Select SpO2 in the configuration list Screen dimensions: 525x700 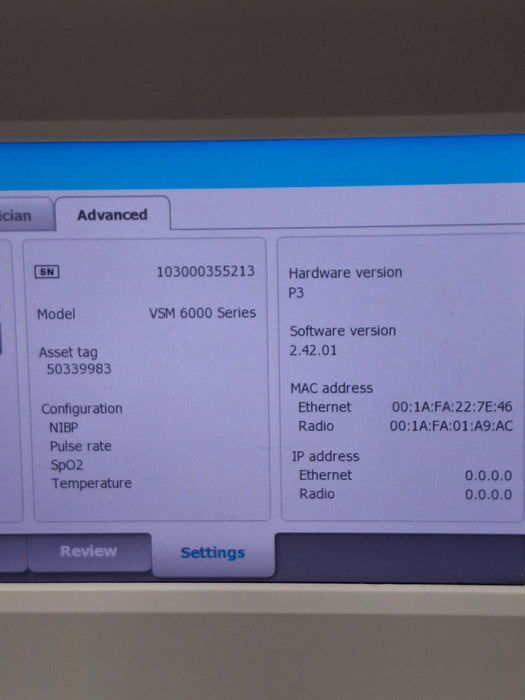pyautogui.click(x=67, y=465)
